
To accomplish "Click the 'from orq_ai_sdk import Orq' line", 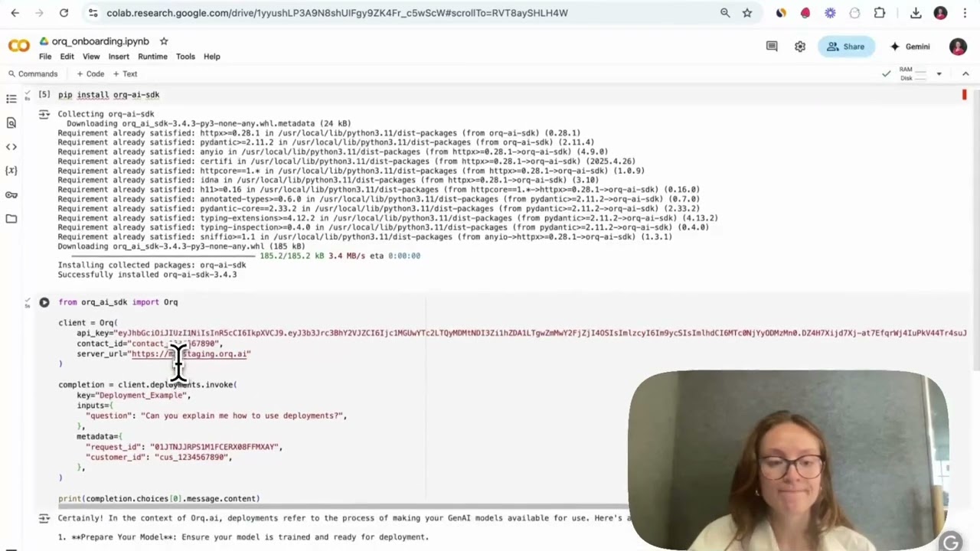I will [x=118, y=302].
